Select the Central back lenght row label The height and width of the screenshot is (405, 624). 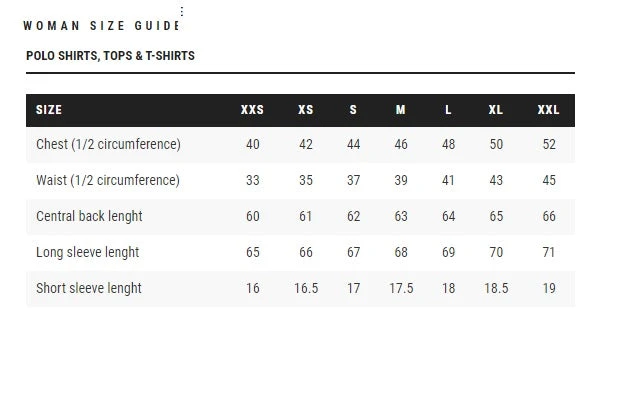(89, 217)
